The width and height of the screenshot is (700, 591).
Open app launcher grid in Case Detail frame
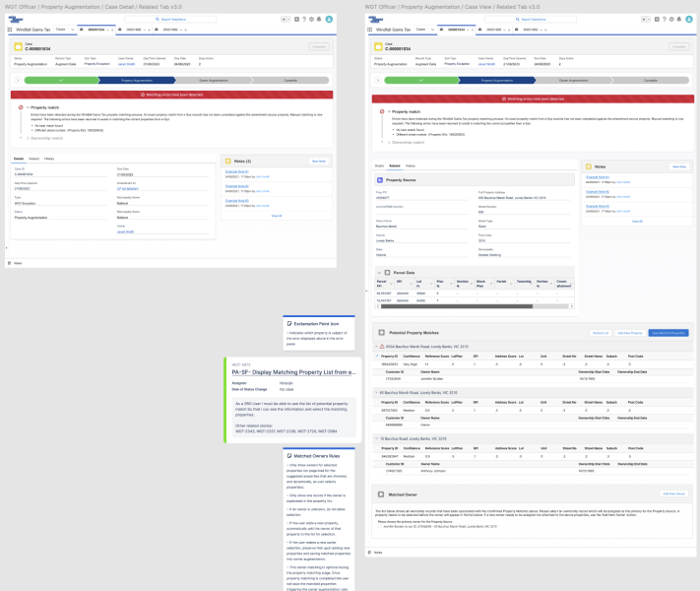[x=10, y=30]
